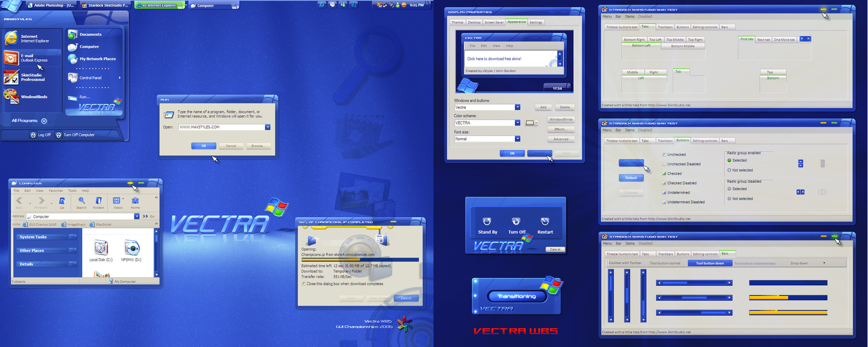The height and width of the screenshot is (347, 868).
Task: Open the Font size dropdown
Action: (x=517, y=139)
